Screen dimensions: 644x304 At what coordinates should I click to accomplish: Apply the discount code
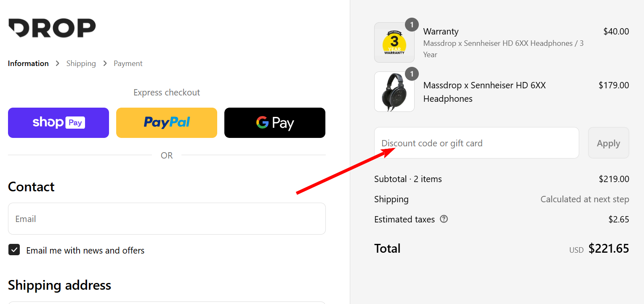point(608,143)
